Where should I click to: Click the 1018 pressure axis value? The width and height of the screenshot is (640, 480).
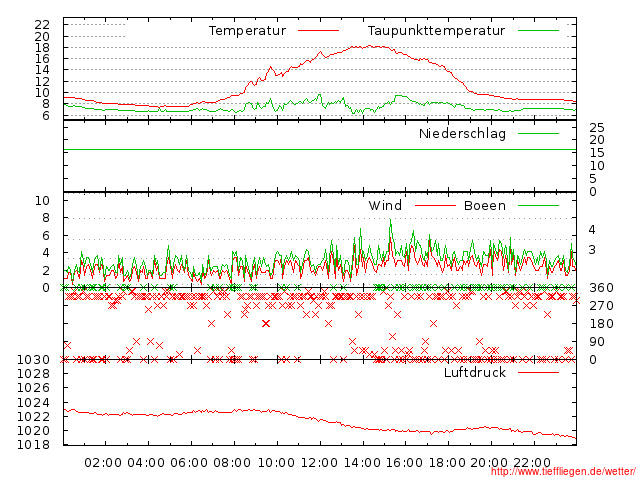click(33, 444)
